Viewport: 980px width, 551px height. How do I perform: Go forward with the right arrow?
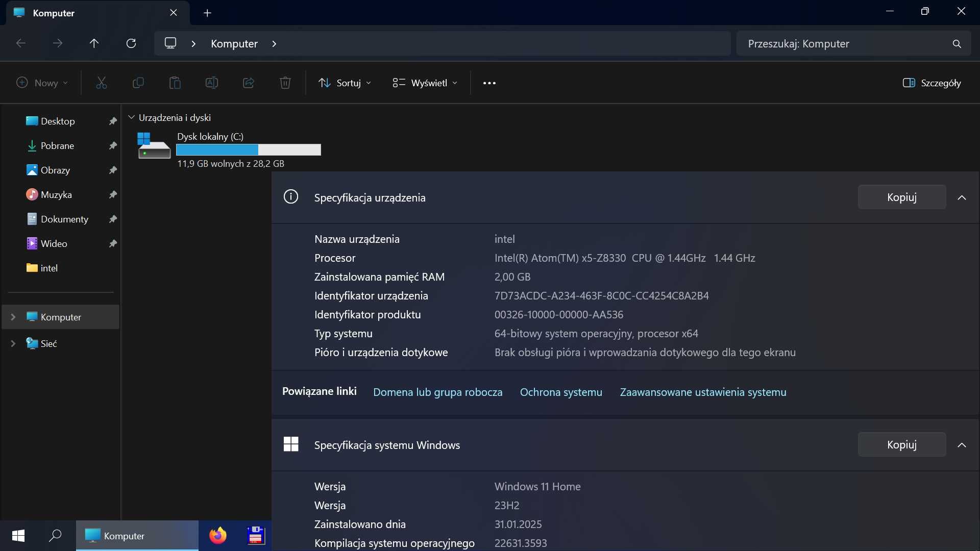pyautogui.click(x=58, y=43)
